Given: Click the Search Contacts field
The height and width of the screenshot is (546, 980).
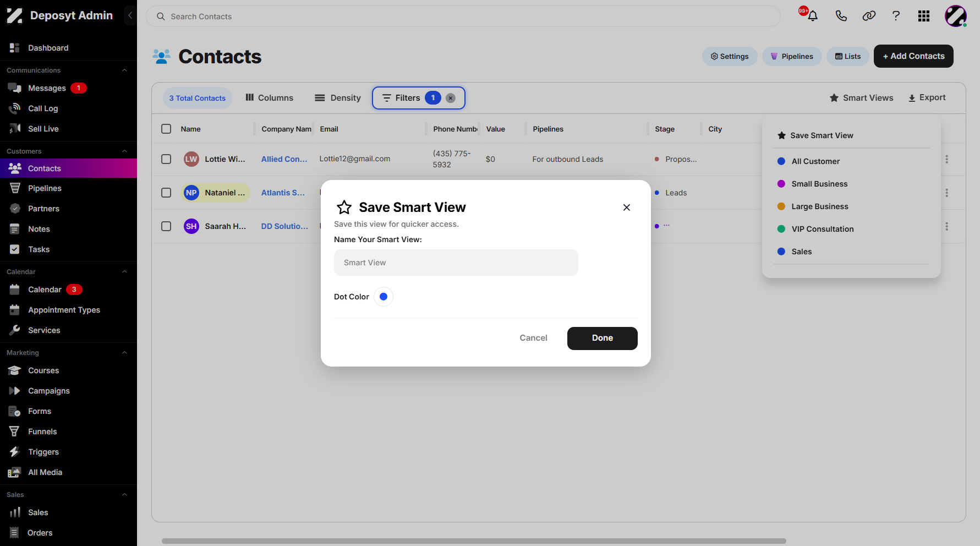Looking at the screenshot, I should 463,17.
